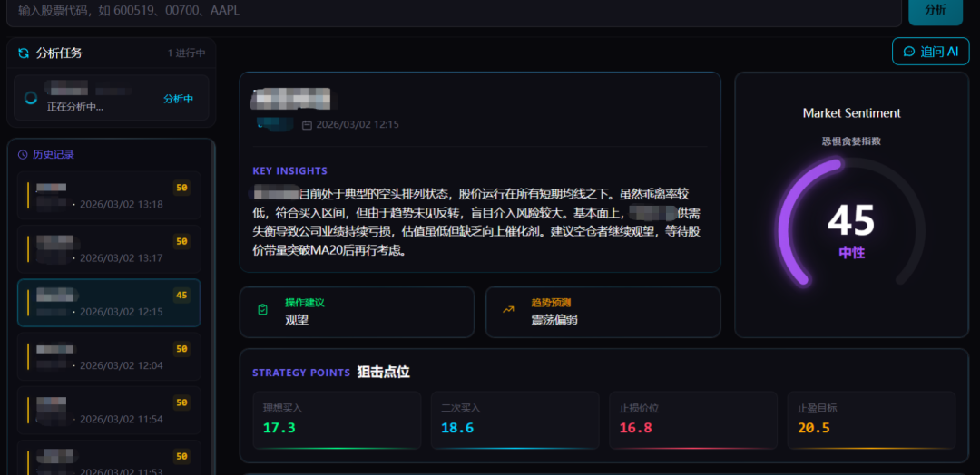The image size is (980, 475).
Task: Select history record dated 2026/03/02 13:18
Action: pyautogui.click(x=109, y=196)
